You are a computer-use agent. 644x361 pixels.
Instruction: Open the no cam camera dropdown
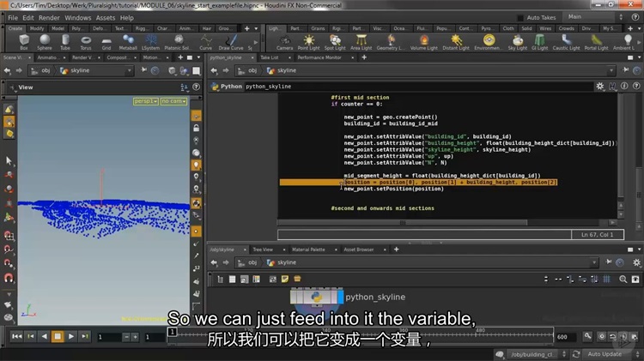(173, 101)
